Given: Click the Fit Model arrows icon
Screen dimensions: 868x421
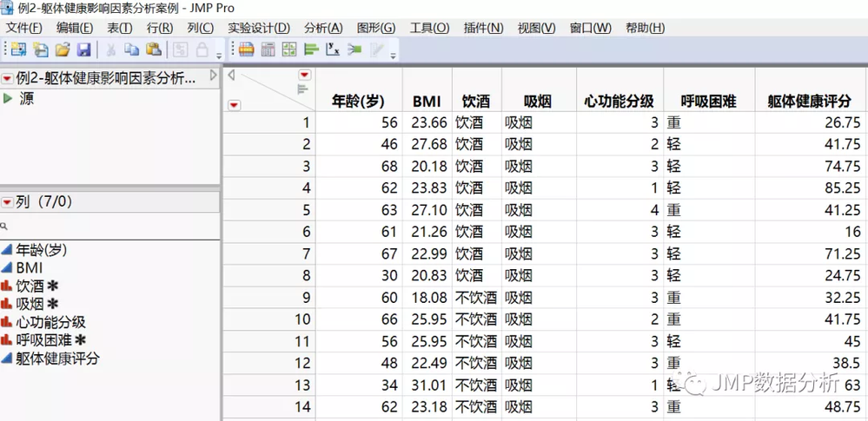Looking at the screenshot, I should point(354,49).
